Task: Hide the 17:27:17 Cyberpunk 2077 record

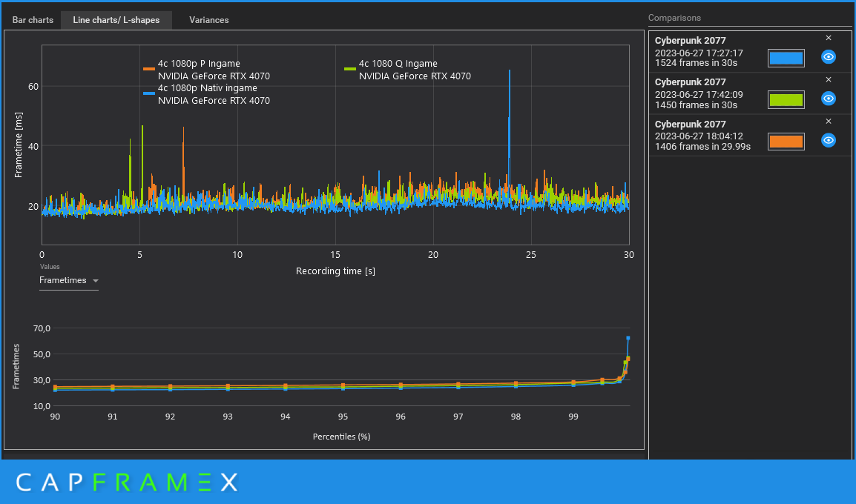Action: coord(828,57)
